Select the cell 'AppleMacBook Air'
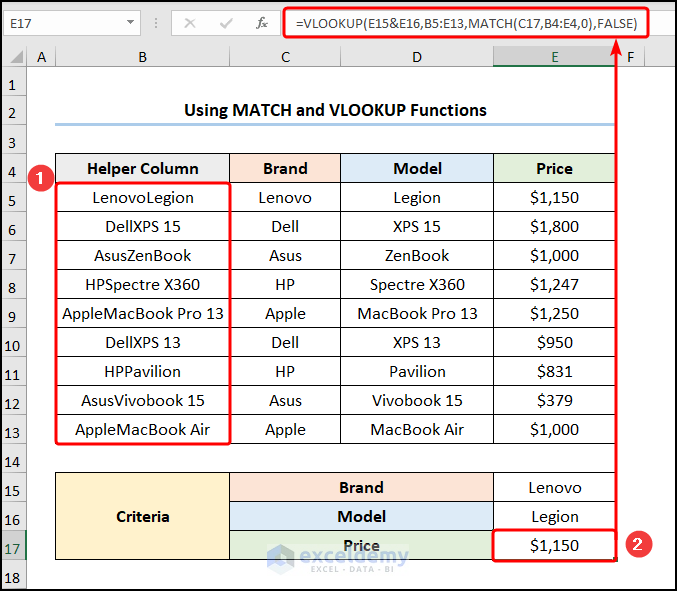This screenshot has height=591, width=677. pyautogui.click(x=142, y=429)
